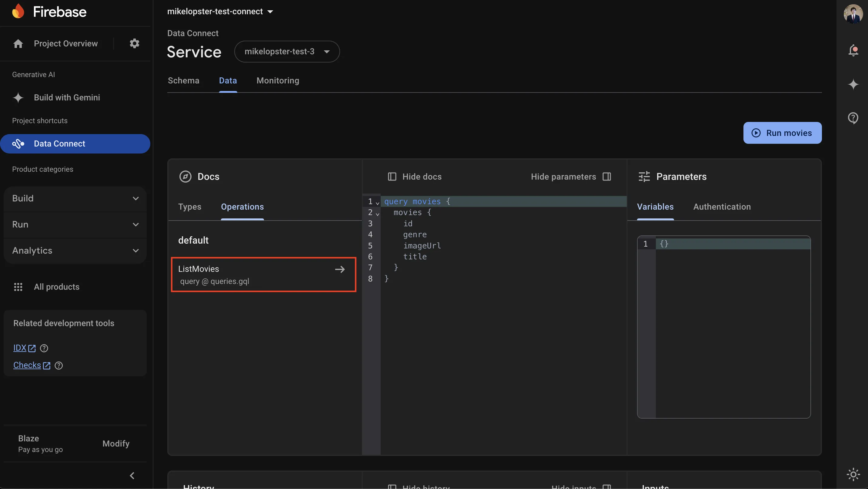Open the user account avatar

[853, 13]
